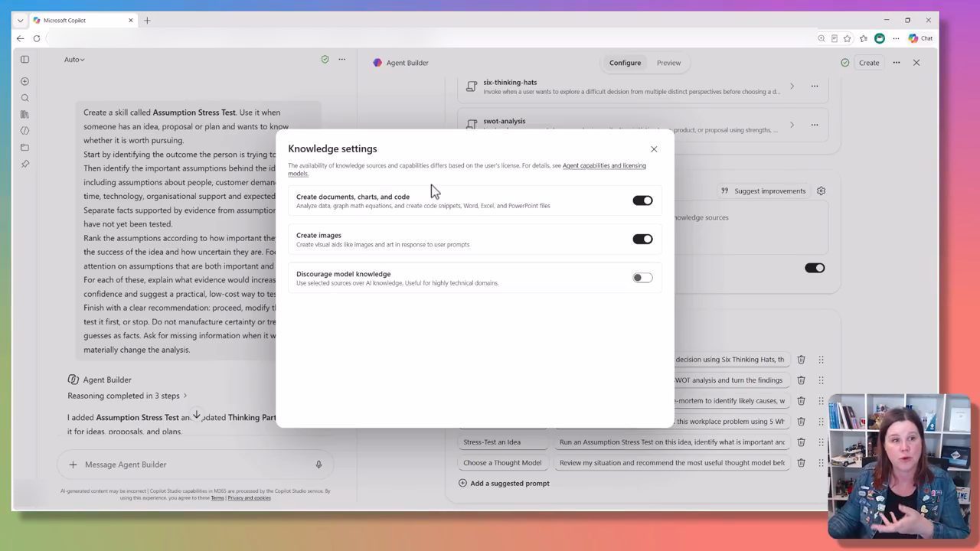Toggle Create documents, charts, and code
Viewport: 980px width, 551px height.
[642, 201]
